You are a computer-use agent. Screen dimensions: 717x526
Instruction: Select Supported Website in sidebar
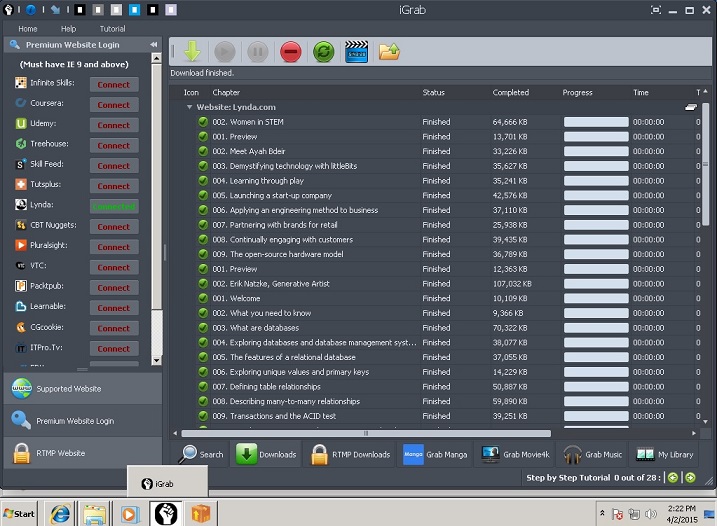83,388
